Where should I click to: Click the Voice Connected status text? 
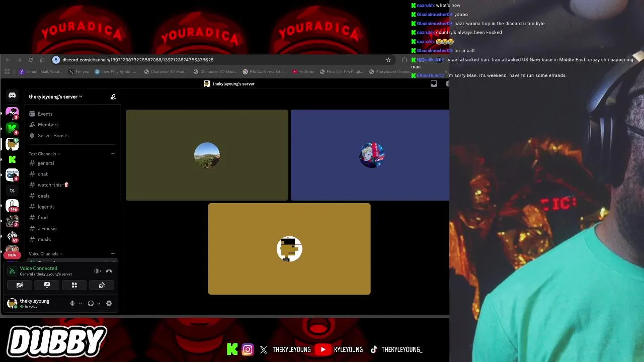(x=38, y=268)
